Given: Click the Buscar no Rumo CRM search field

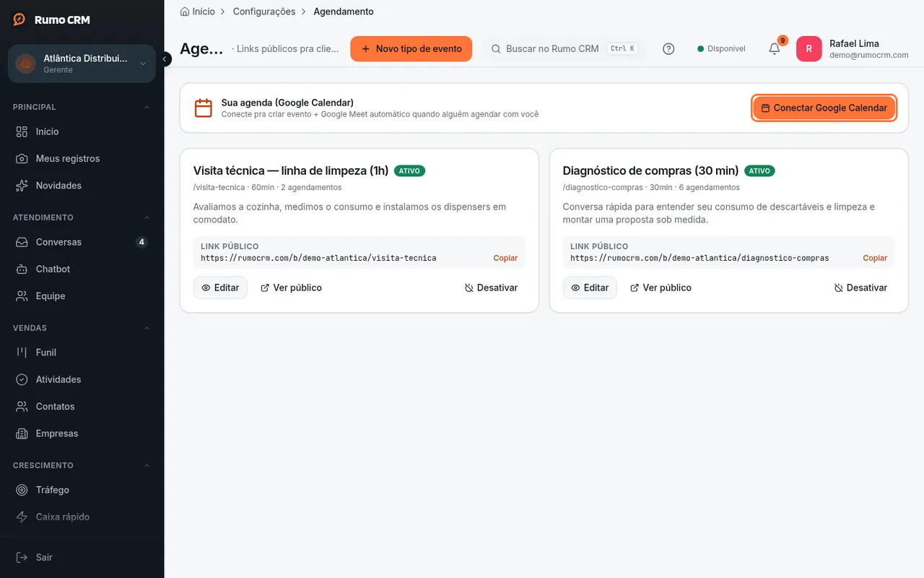Looking at the screenshot, I should pyautogui.click(x=564, y=49).
